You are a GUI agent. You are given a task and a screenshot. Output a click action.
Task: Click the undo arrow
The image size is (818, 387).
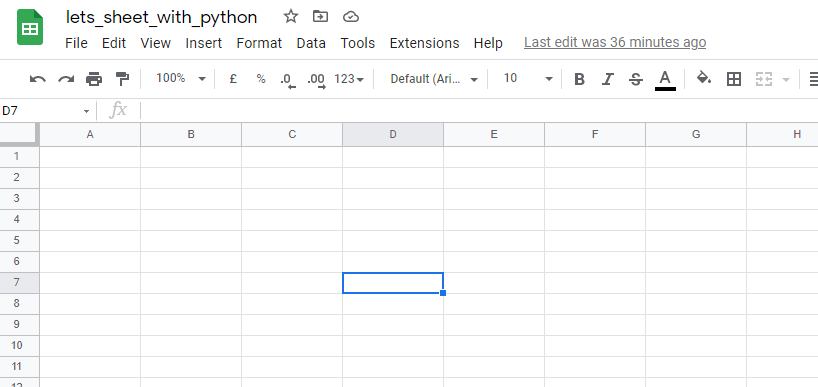[x=38, y=79]
